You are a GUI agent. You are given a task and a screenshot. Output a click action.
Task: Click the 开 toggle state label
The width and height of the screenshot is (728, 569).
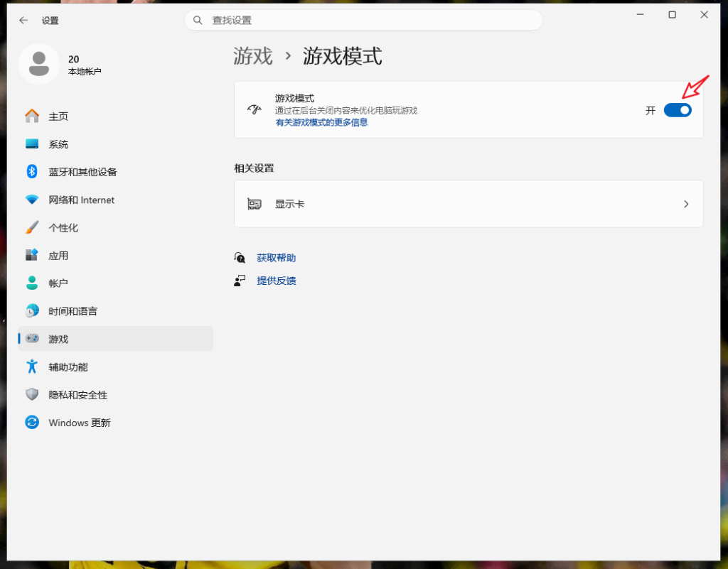point(650,110)
